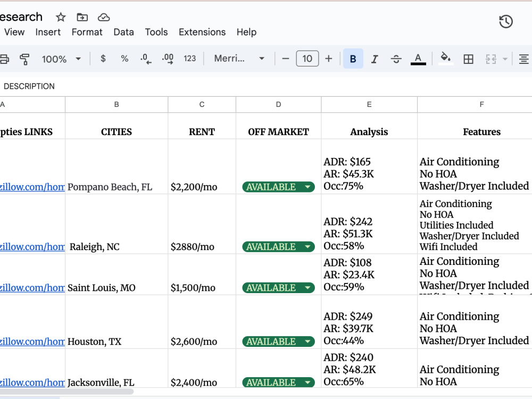This screenshot has width=532, height=399.
Task: Click the move to folder icon
Action: [82, 17]
